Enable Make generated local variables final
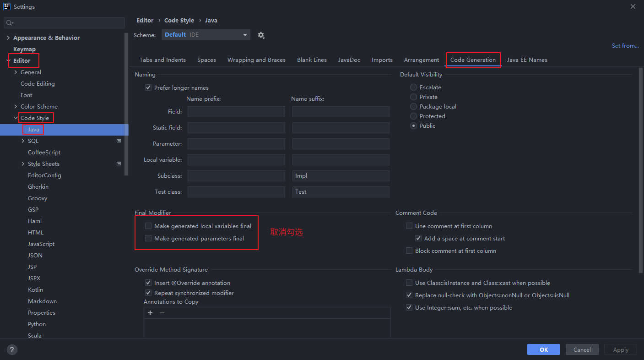The height and width of the screenshot is (360, 644). [148, 226]
